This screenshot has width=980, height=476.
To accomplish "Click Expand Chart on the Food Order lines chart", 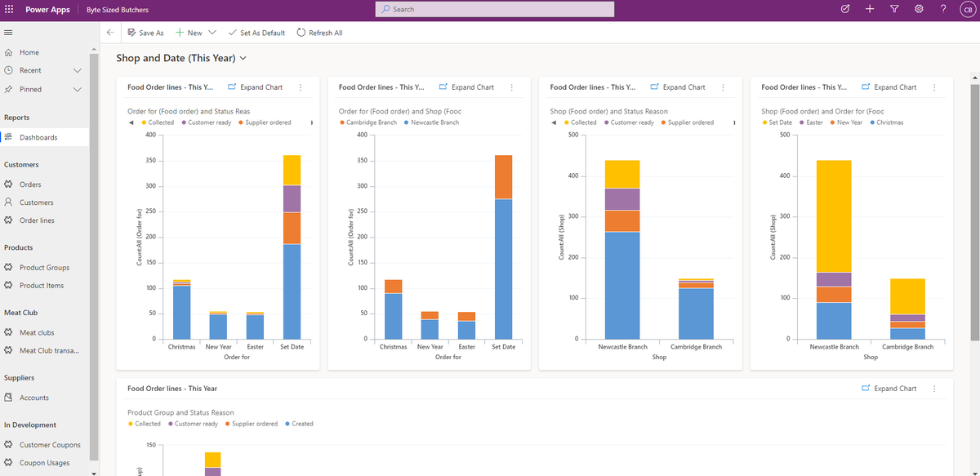I will point(889,388).
